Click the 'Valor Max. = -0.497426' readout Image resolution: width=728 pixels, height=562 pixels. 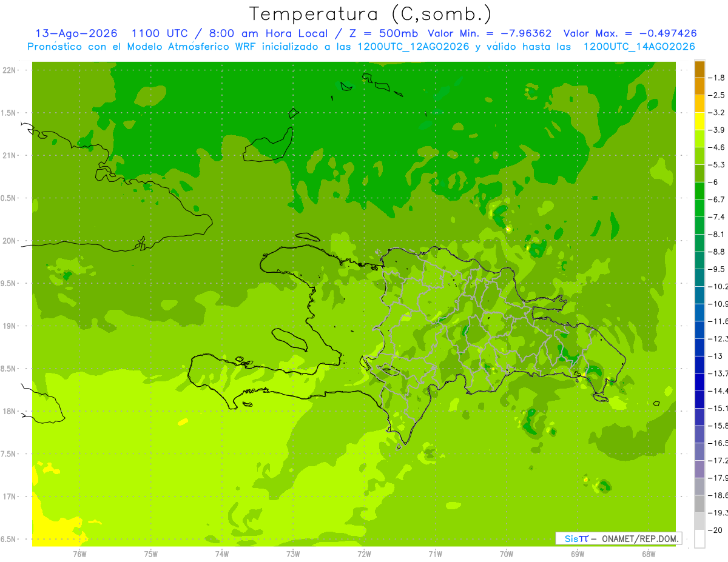click(630, 33)
